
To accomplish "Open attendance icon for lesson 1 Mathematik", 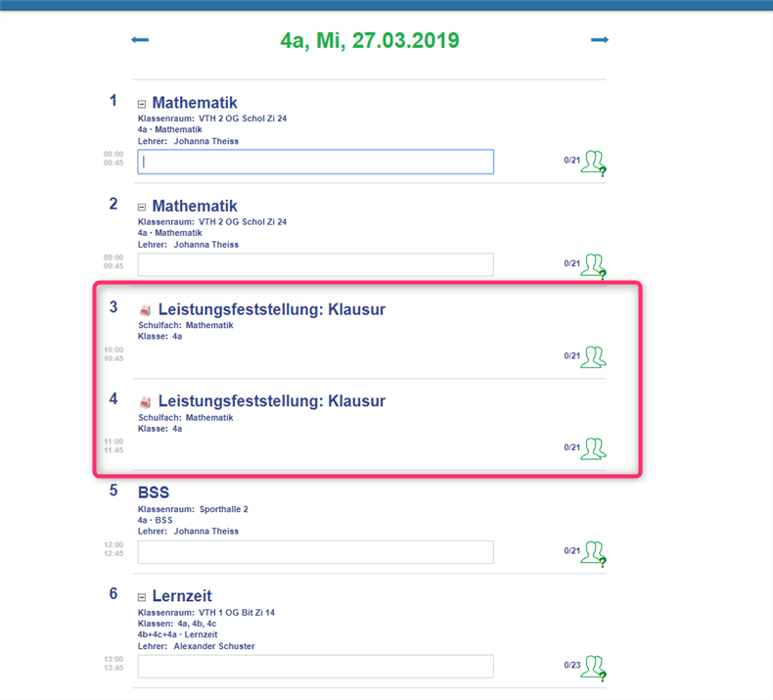I will coord(593,163).
